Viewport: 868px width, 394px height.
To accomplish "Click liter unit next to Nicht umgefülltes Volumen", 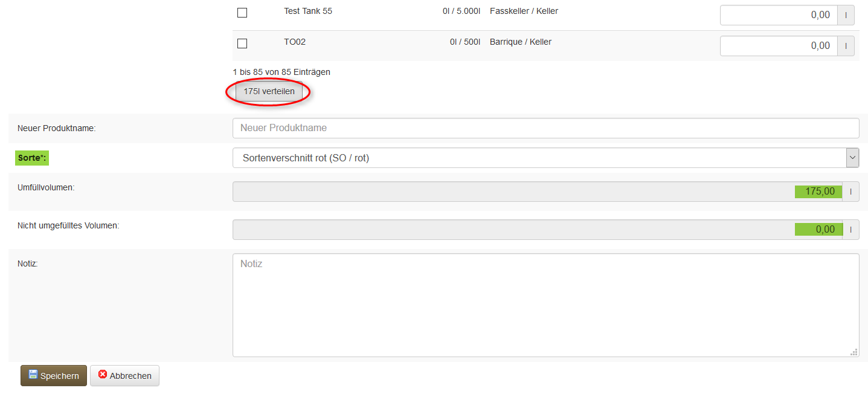I will (x=850, y=230).
